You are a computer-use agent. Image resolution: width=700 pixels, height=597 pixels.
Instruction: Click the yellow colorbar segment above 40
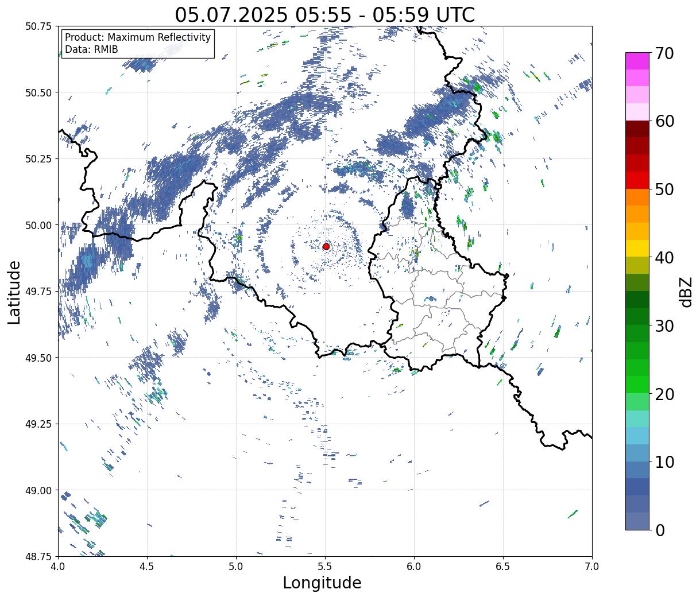(637, 248)
